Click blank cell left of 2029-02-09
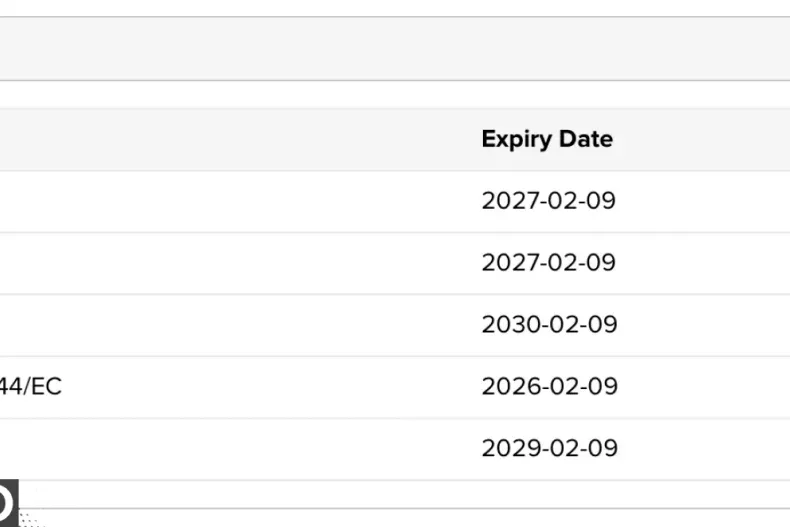This screenshot has height=527, width=790. point(230,448)
